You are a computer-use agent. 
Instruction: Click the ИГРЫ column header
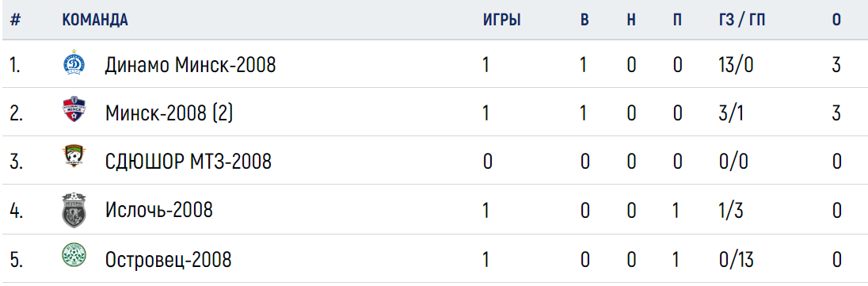pos(501,20)
